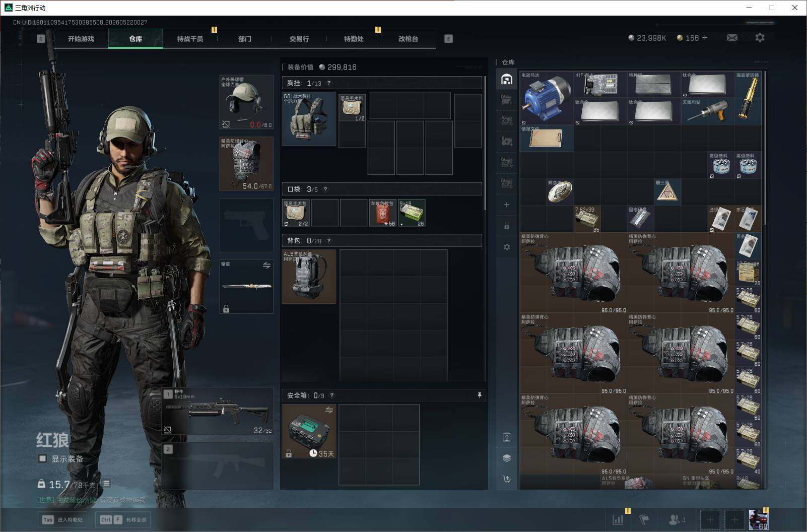Image resolution: width=807 pixels, height=532 pixels.
Task: Select the 暗星 knife slot
Action: coord(246,286)
